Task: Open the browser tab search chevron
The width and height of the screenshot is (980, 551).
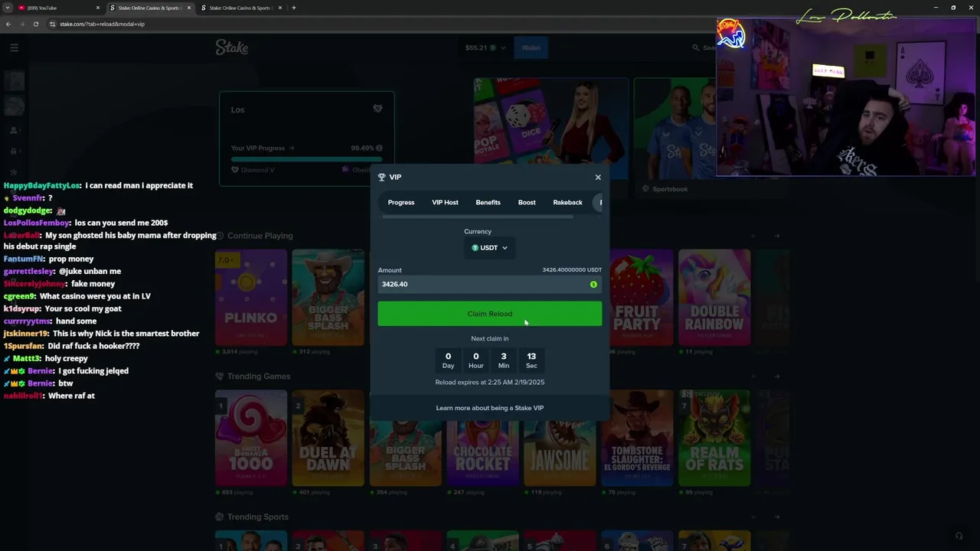Action: pyautogui.click(x=8, y=8)
